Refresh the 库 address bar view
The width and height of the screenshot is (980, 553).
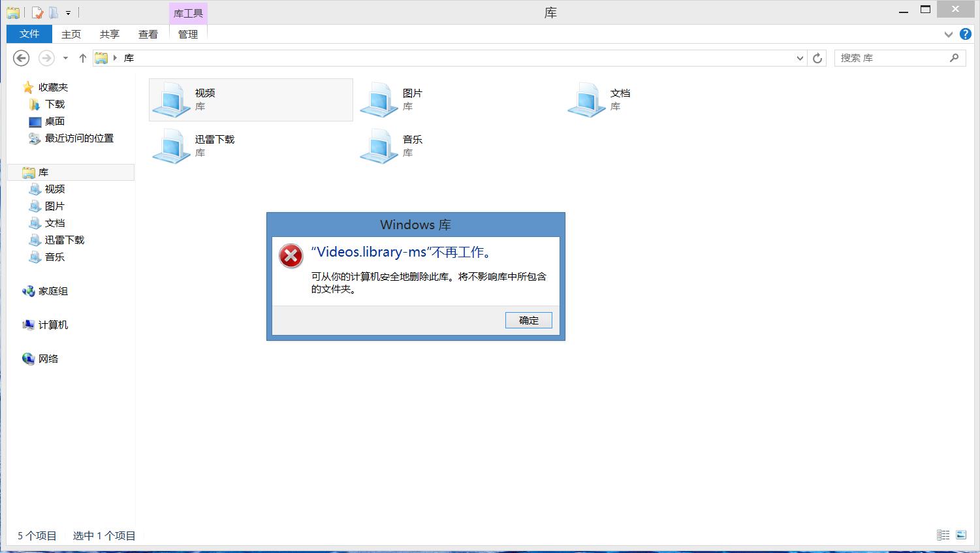click(817, 57)
